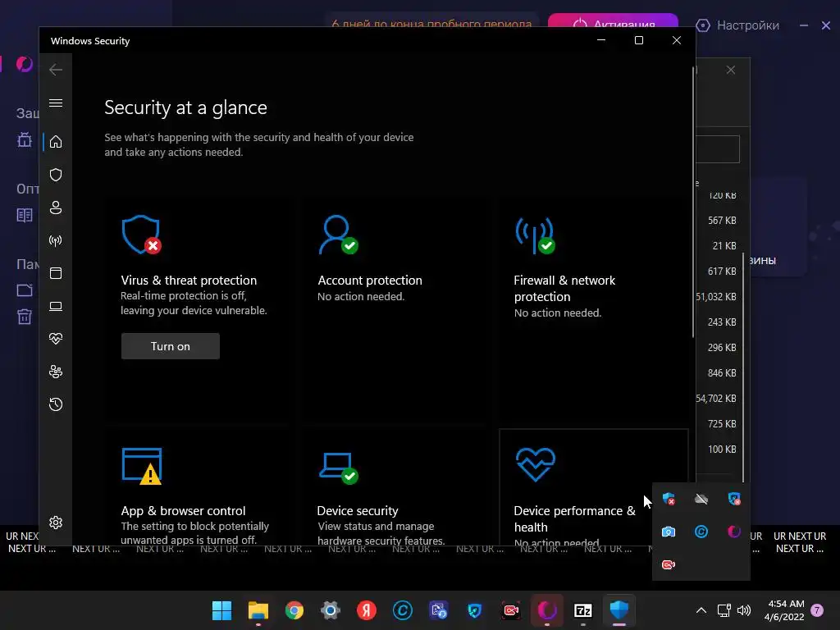
Task: Click the folder icon in background sidebar
Action: 25,290
